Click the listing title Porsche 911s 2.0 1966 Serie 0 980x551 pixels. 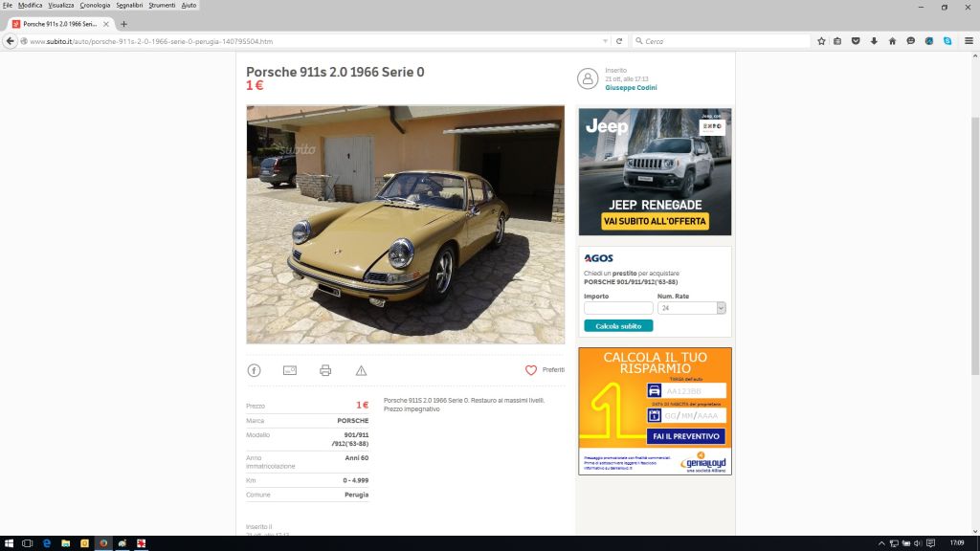point(335,72)
